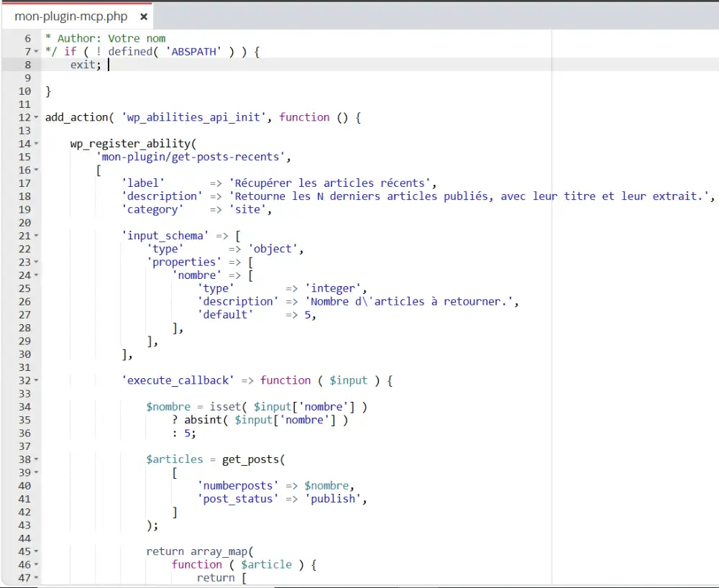Image resolution: width=719 pixels, height=588 pixels.
Task: Click 'Récupérer les articles récents' label value
Action: 330,183
